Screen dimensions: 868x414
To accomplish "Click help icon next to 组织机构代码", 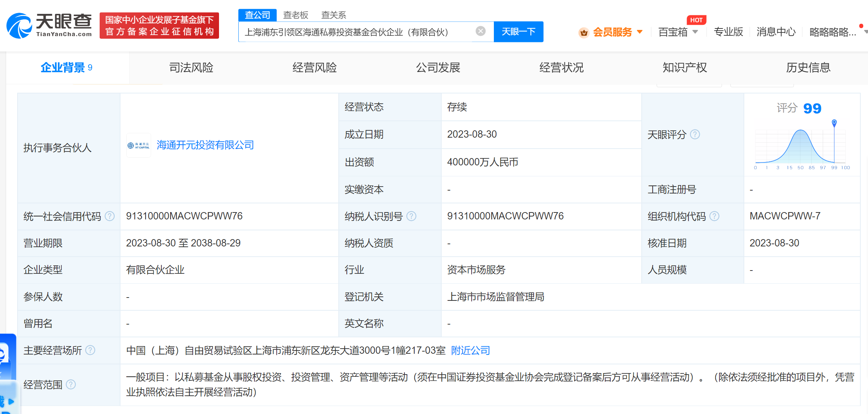I will pyautogui.click(x=714, y=216).
